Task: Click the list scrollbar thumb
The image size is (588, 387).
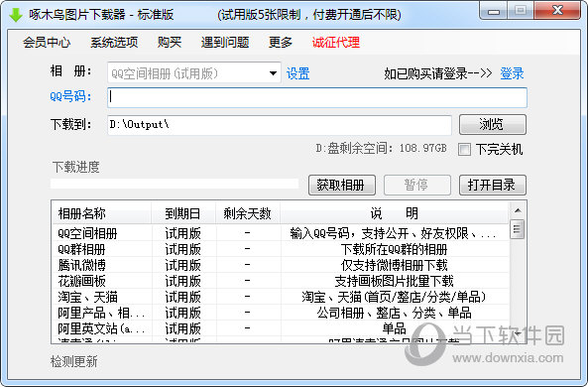Action: (518, 229)
